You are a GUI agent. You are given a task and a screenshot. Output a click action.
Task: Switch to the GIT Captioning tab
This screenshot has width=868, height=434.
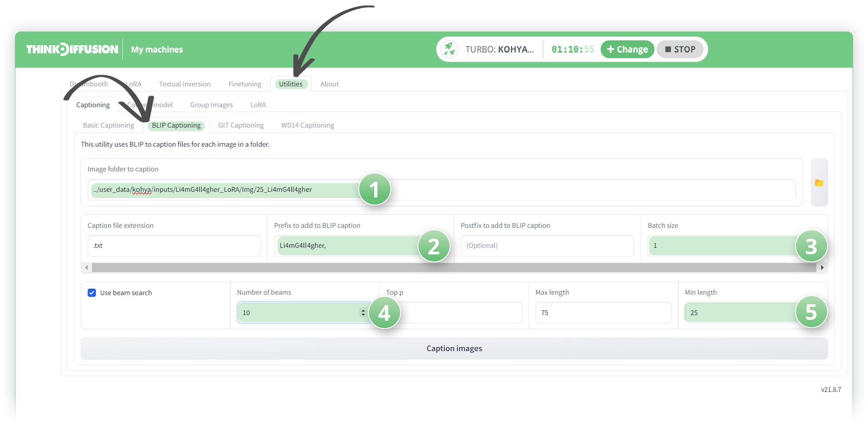[x=241, y=125]
